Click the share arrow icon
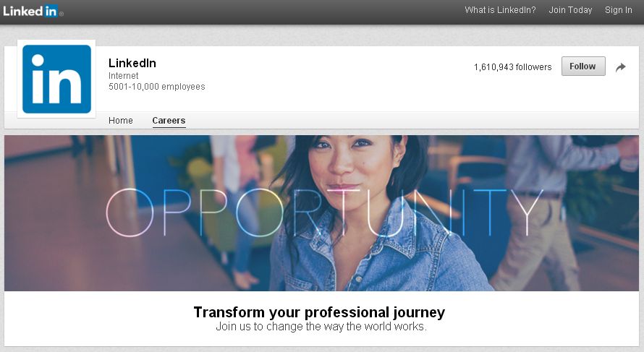 coord(621,67)
